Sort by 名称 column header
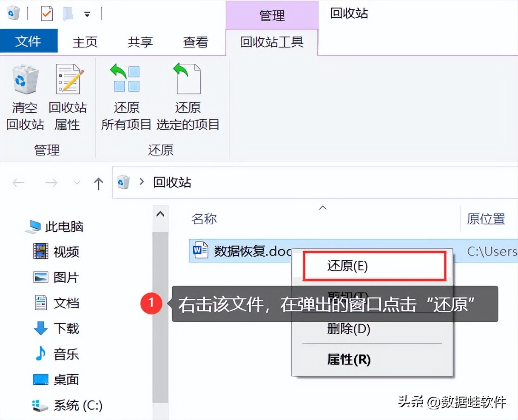 click(x=204, y=219)
